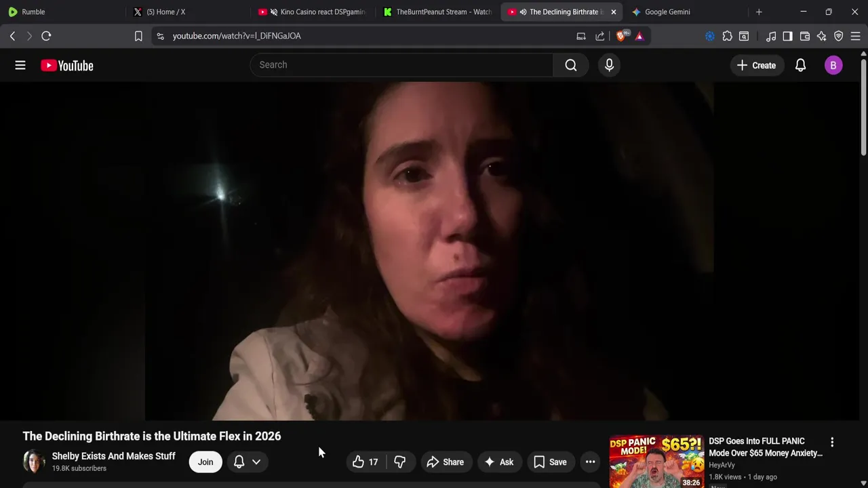Bookmark this page with bookmark icon
This screenshot has width=868, height=488.
tap(138, 36)
